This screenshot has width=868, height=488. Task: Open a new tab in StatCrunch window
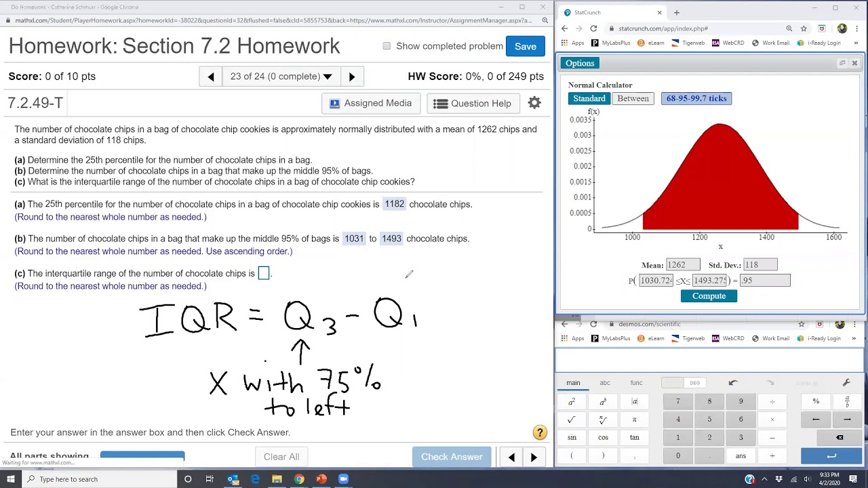[x=676, y=12]
